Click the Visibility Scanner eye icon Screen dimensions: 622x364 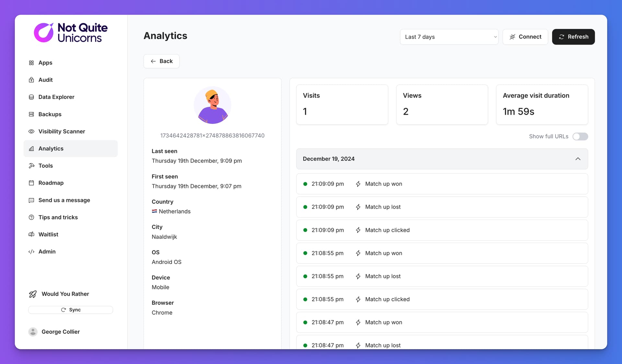pyautogui.click(x=31, y=131)
